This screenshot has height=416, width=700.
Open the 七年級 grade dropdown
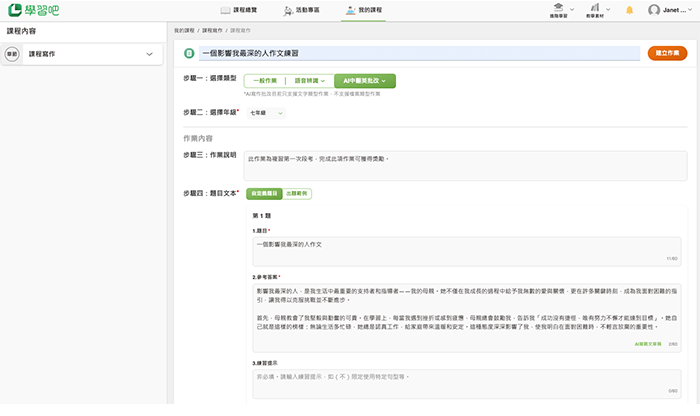point(265,113)
